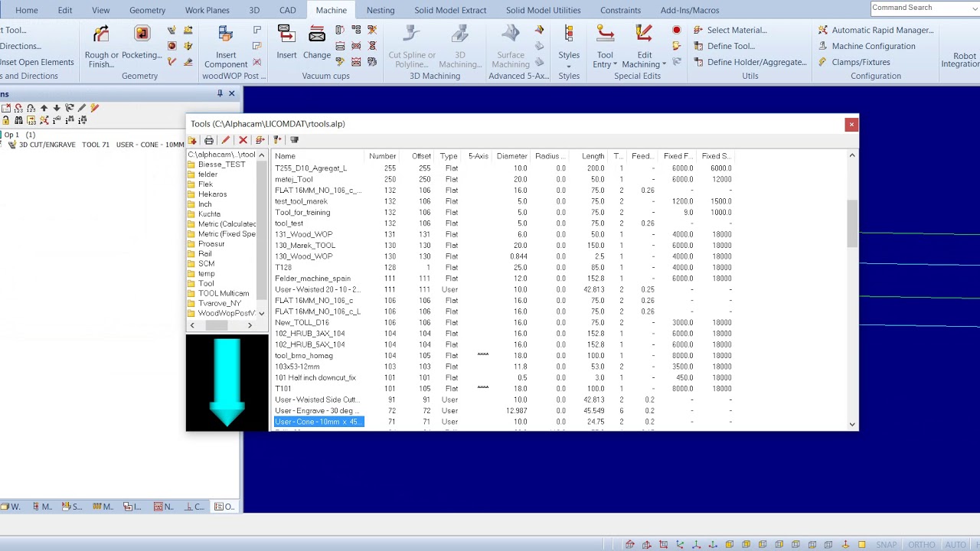Select the TOOL Multicam folder
Image resolution: width=980 pixels, height=551 pixels.
point(218,294)
